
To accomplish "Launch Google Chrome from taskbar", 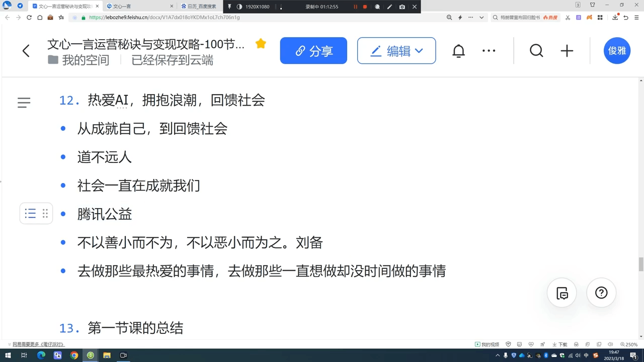I will pos(74,355).
